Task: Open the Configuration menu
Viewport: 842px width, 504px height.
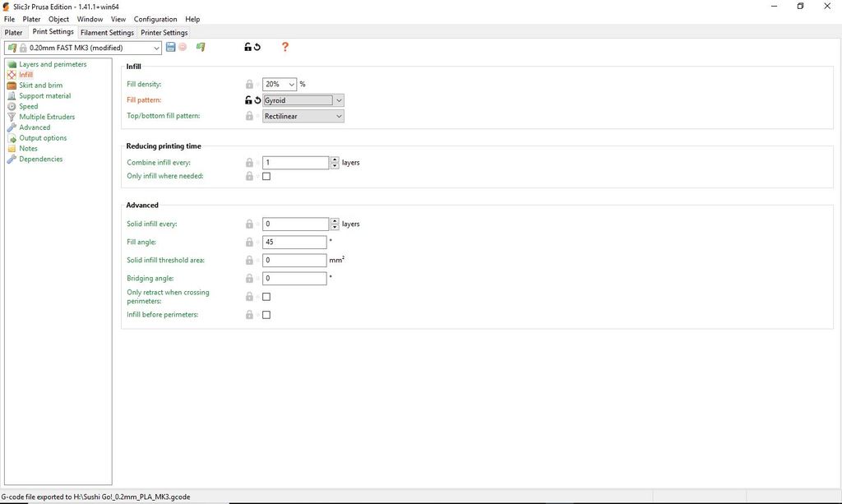Action: tap(155, 19)
